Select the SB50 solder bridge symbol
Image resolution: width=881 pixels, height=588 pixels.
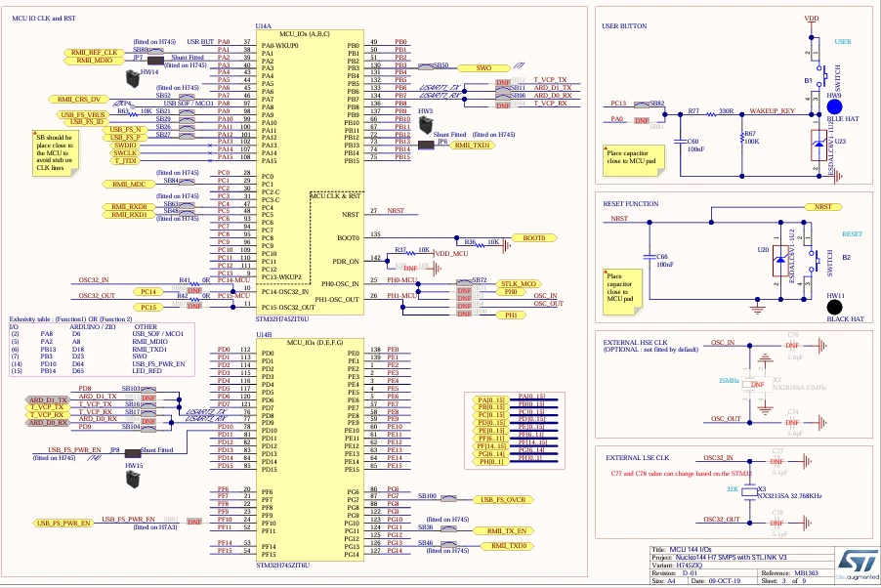425,66
